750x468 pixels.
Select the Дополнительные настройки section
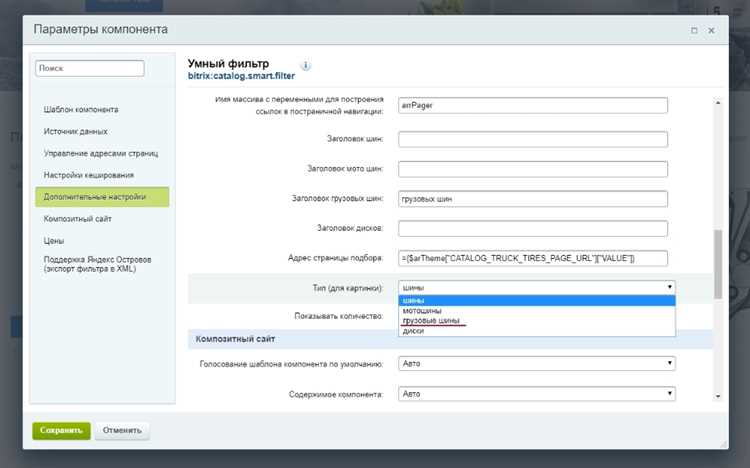102,197
